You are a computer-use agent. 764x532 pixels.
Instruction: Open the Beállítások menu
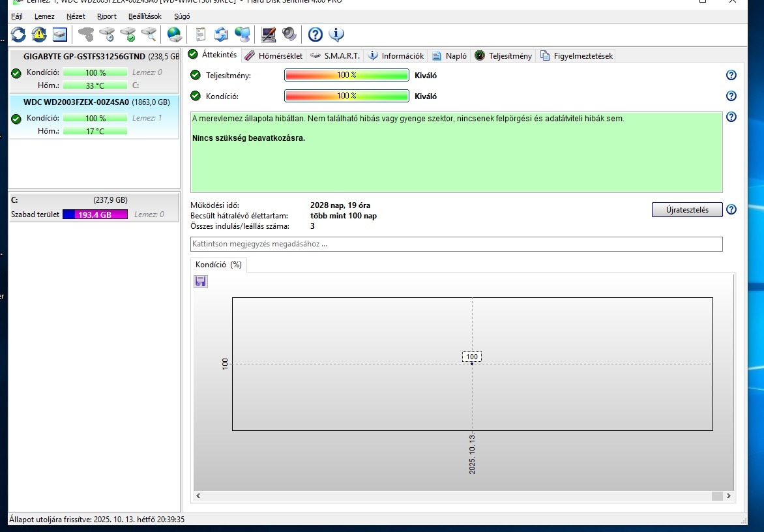tap(145, 16)
